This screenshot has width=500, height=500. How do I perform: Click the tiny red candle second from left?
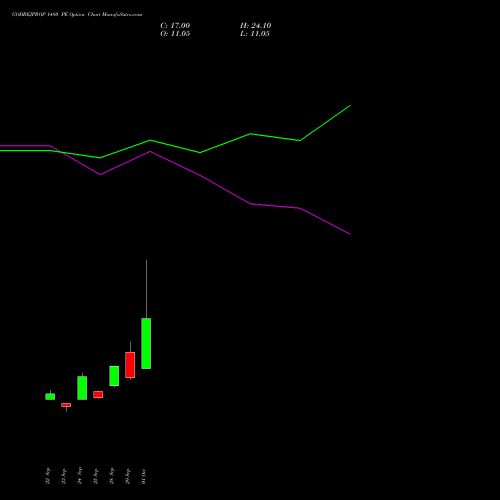click(66, 405)
